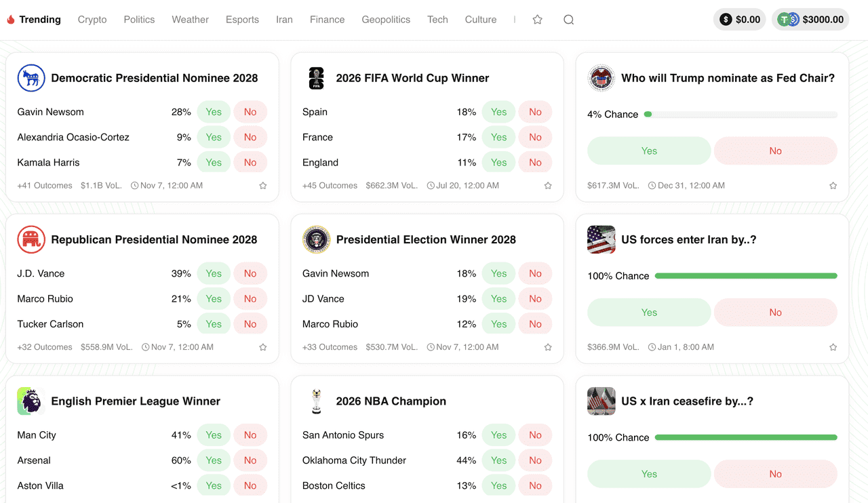Click the FIFA World Cup trophy icon
Viewport: 868px width, 503px height.
coord(316,78)
